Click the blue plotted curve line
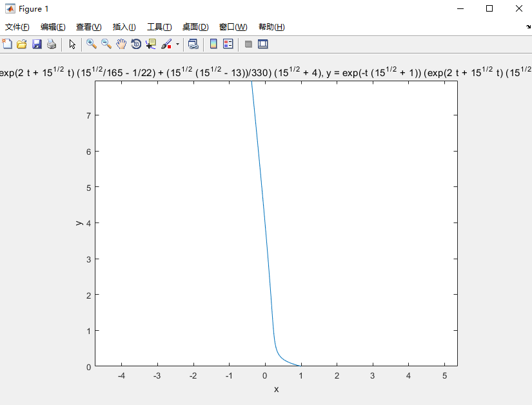 point(266,224)
